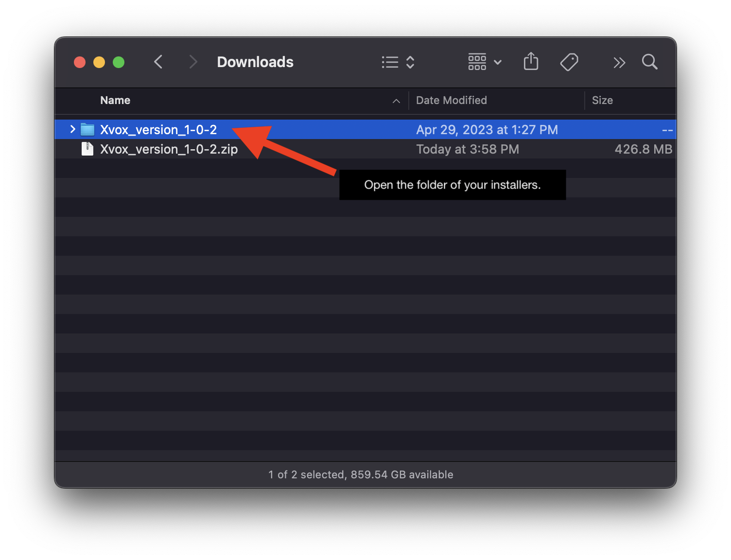Click the Downloads window title
731x560 pixels.
coord(255,62)
